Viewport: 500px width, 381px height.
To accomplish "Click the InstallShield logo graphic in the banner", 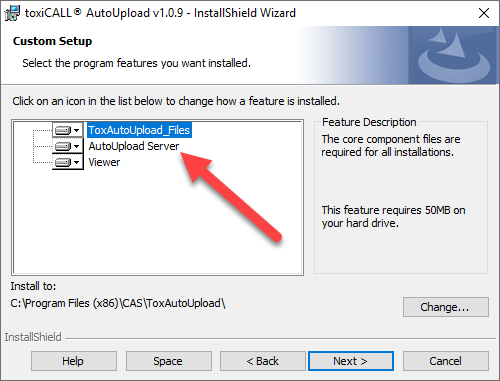I will click(x=454, y=55).
